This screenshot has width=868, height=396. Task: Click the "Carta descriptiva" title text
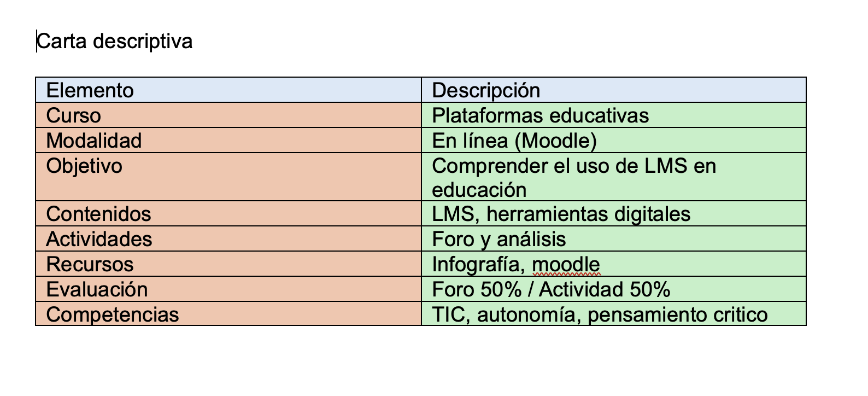(114, 42)
